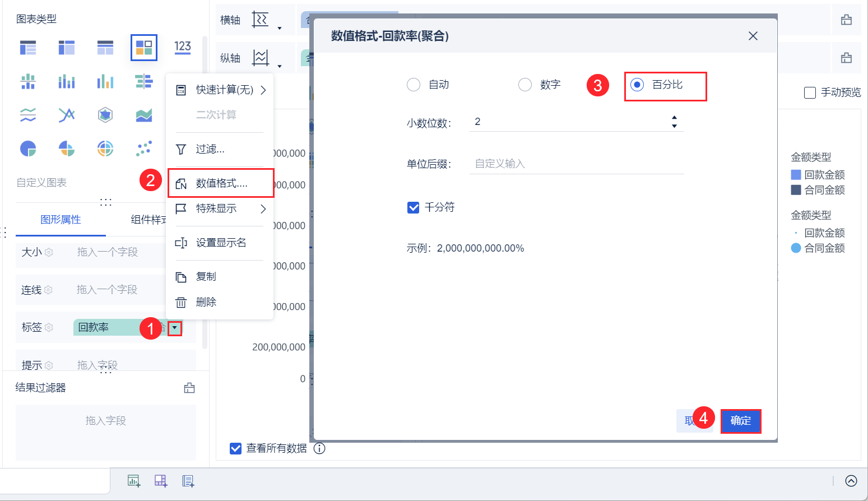The height and width of the screenshot is (501, 868).
Task: Toggle the 手动预览 checkbox
Action: (x=810, y=93)
